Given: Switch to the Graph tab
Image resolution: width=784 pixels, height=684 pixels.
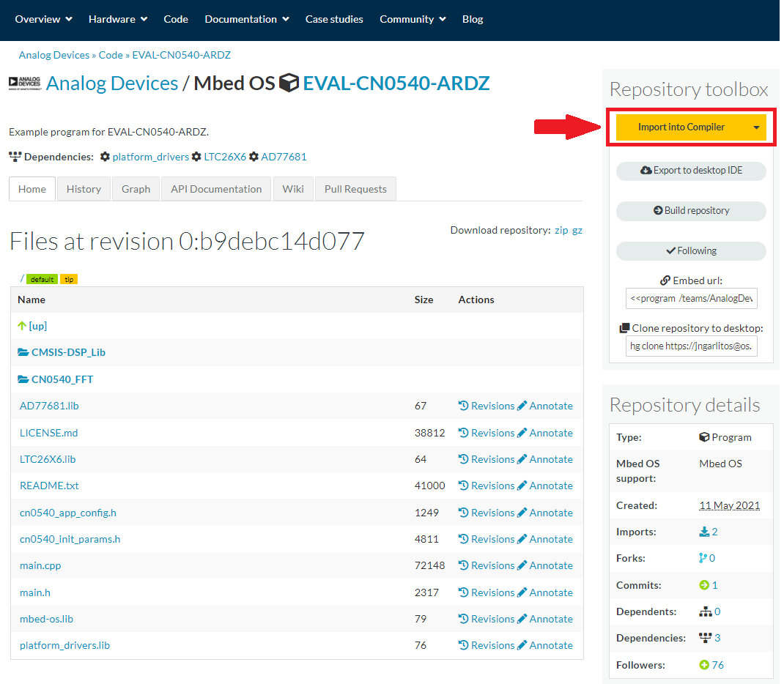Looking at the screenshot, I should 136,189.
